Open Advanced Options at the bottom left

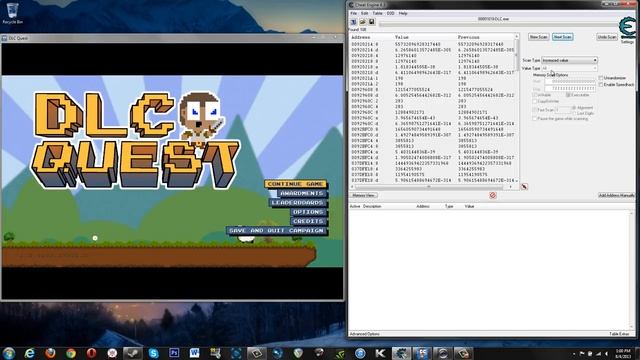365,334
